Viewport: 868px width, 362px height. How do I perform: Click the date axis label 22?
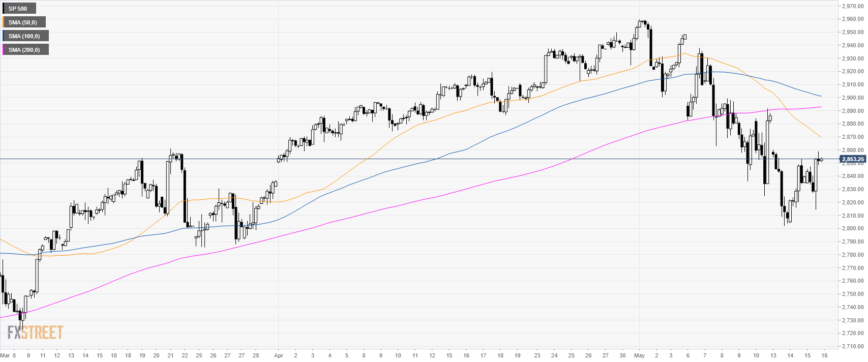[185, 355]
